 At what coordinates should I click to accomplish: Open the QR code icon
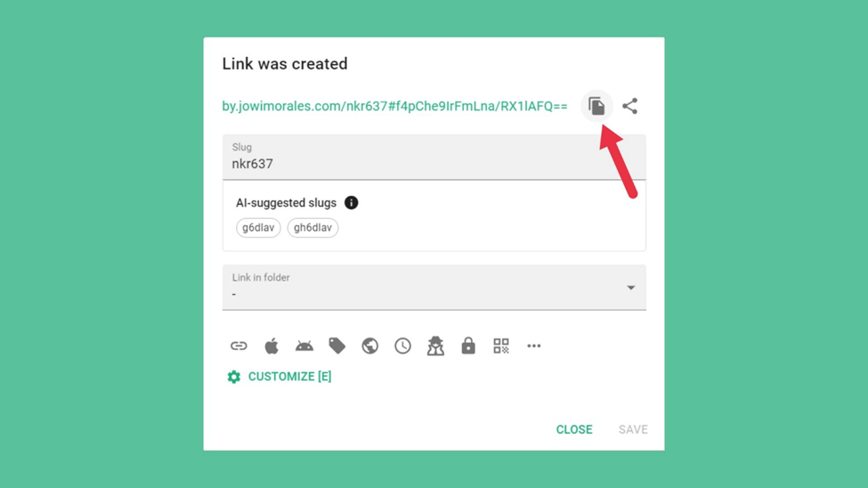tap(501, 346)
